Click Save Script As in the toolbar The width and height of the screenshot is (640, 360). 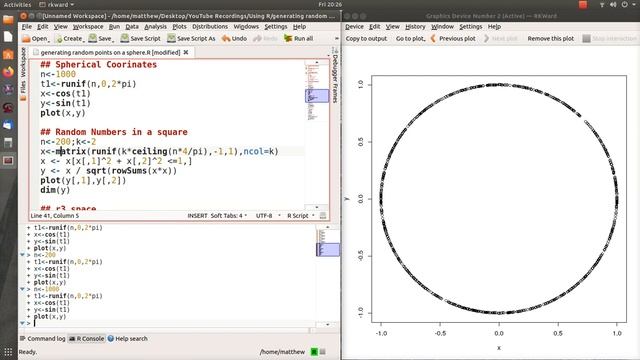click(x=191, y=38)
